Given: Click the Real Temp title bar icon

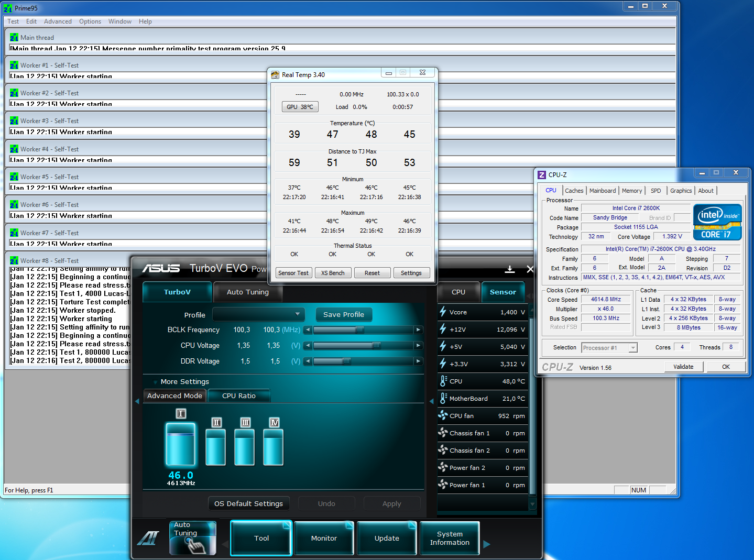Looking at the screenshot, I should pyautogui.click(x=275, y=75).
